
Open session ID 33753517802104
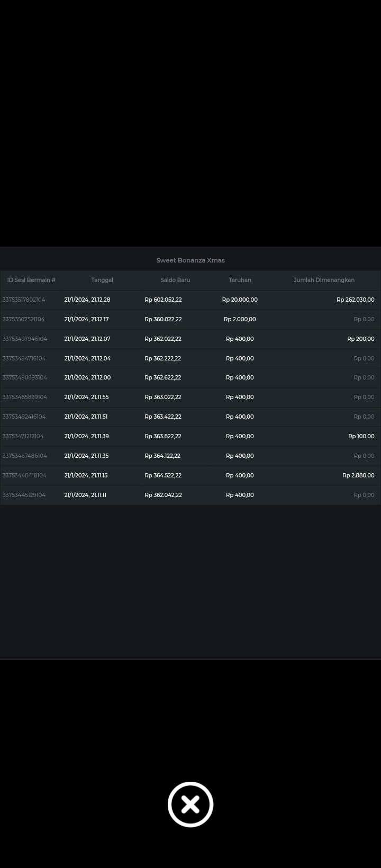pyautogui.click(x=24, y=300)
